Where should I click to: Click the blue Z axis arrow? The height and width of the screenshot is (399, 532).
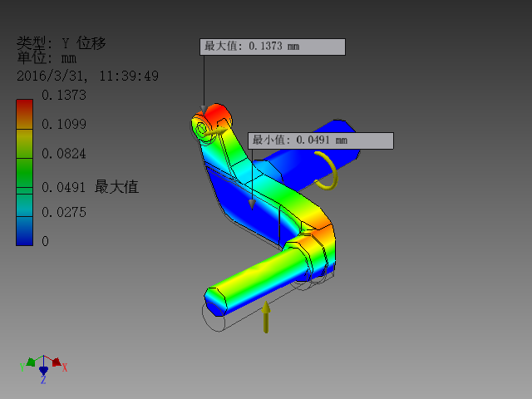point(43,370)
